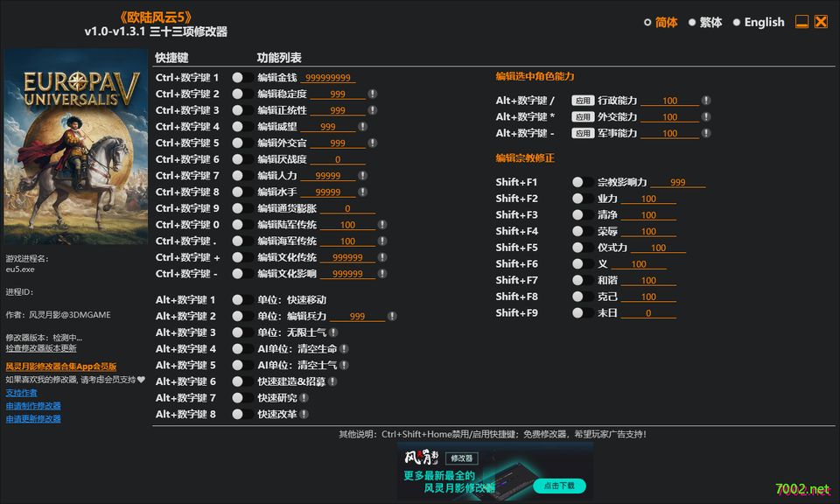Toggle the 义 switch

583,264
